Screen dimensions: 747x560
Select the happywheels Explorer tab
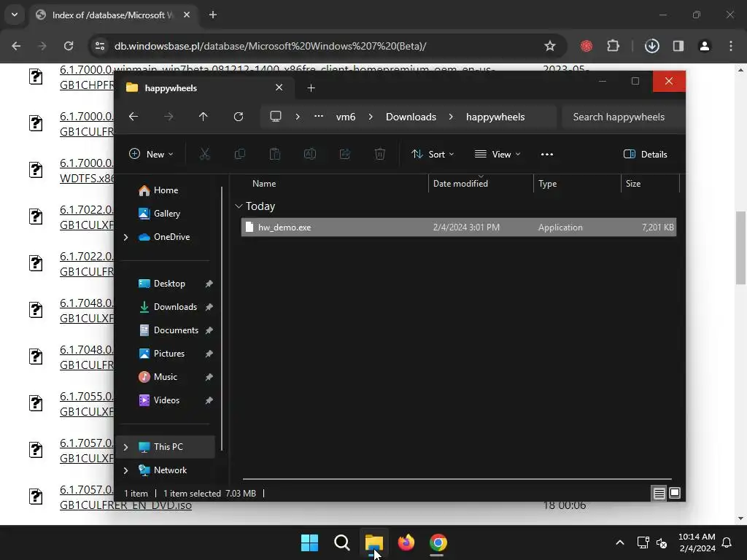coord(205,88)
